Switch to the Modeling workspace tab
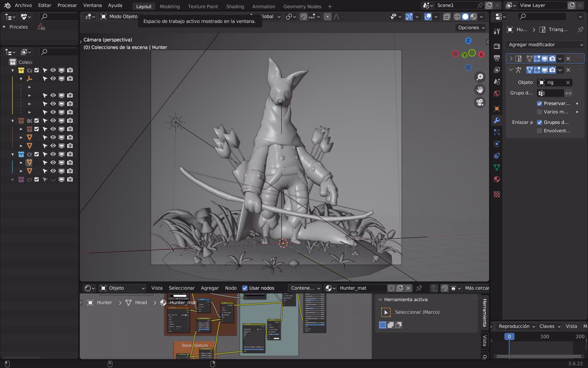588x368 pixels. click(170, 7)
